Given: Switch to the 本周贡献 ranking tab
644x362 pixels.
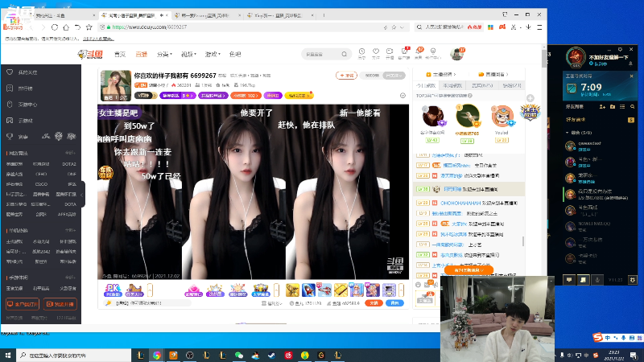Looking at the screenshot, I should tap(452, 85).
